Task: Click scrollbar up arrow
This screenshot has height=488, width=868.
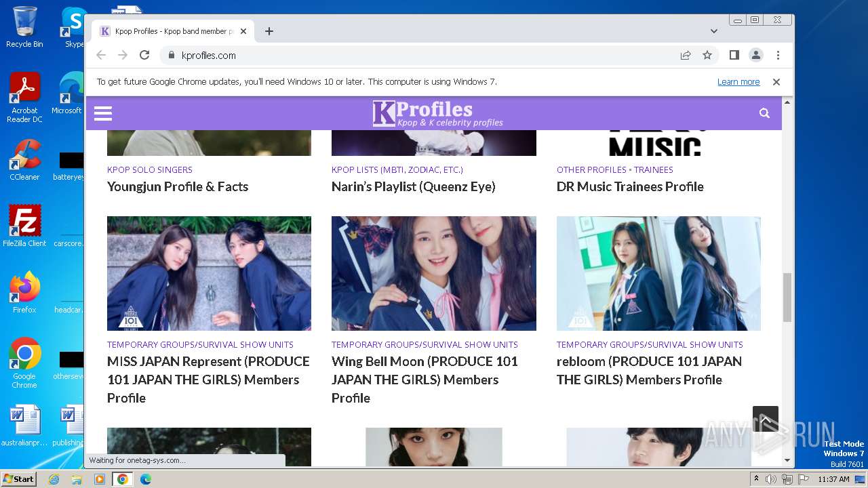Action: pos(787,102)
